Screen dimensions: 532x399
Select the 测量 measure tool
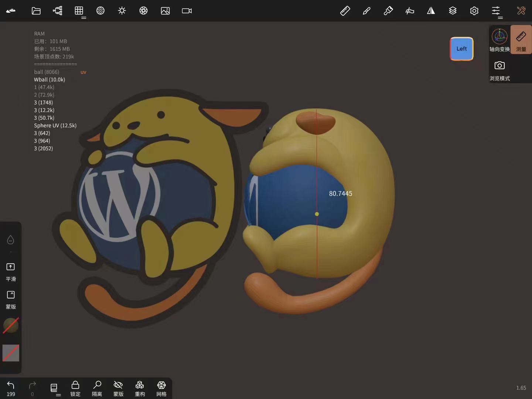click(521, 40)
